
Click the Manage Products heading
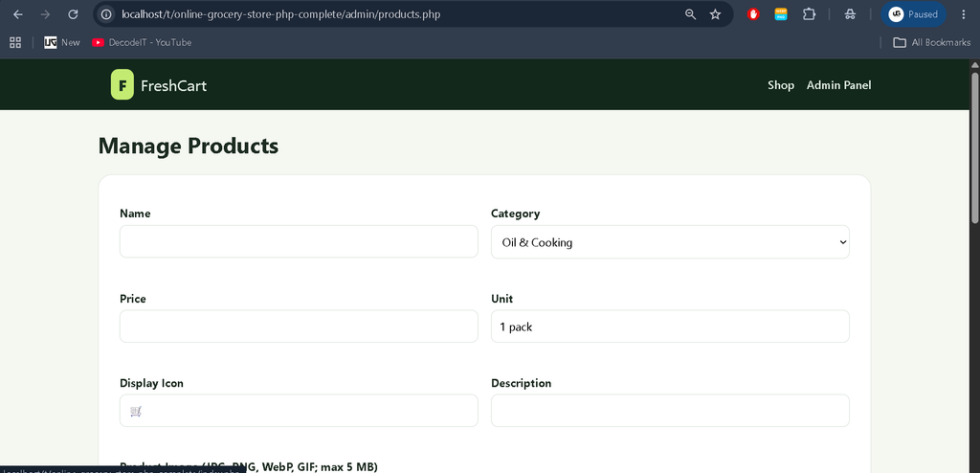pyautogui.click(x=189, y=146)
